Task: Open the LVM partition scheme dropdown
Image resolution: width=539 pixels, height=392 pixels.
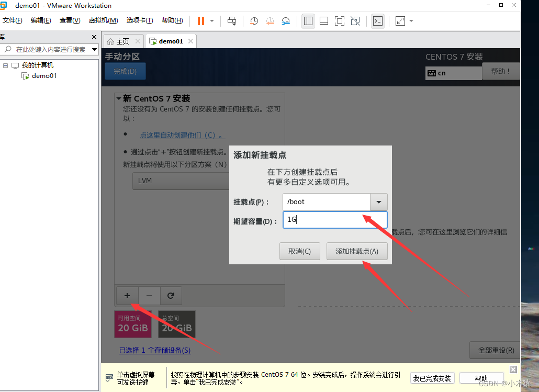Action: point(181,181)
